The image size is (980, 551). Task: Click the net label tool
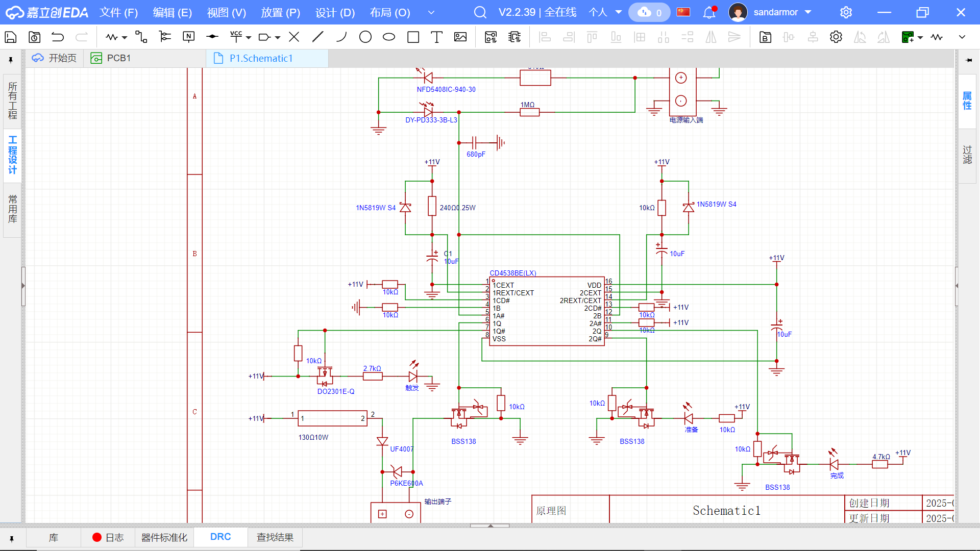point(188,37)
